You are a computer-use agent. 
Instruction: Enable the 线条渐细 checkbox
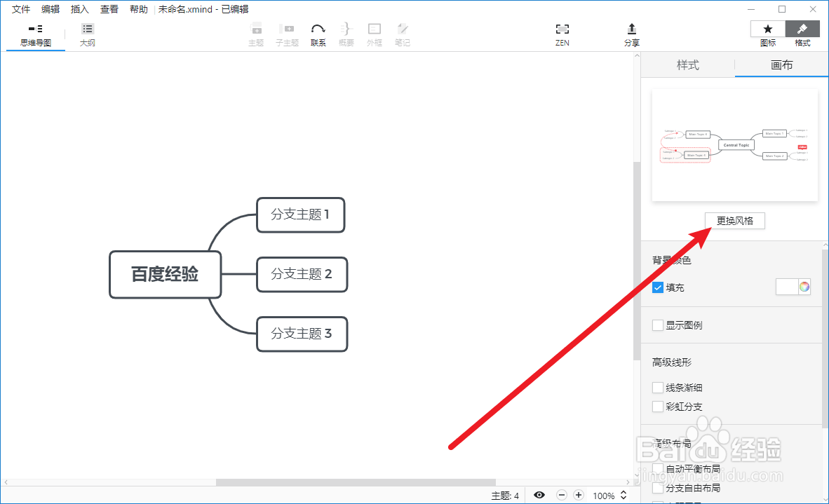pos(658,387)
